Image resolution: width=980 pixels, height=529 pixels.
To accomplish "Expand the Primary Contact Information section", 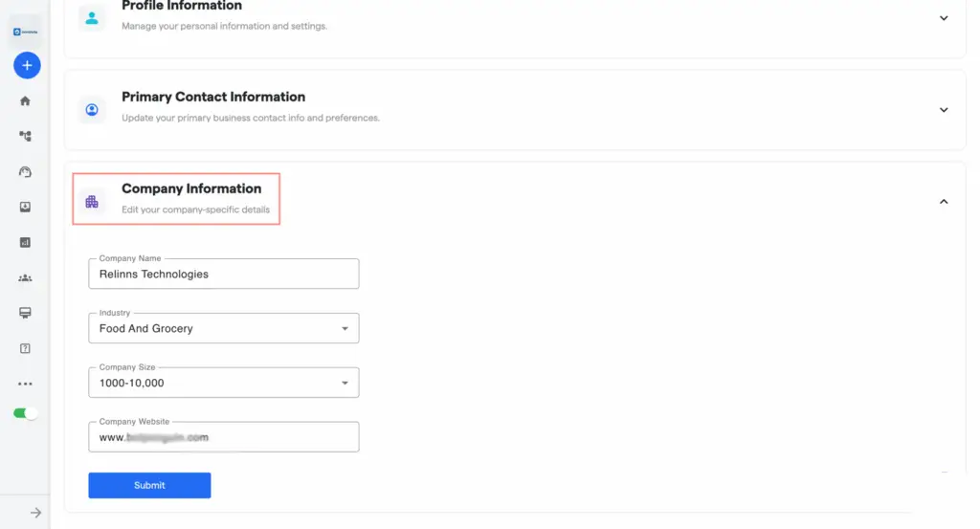I will [943, 110].
